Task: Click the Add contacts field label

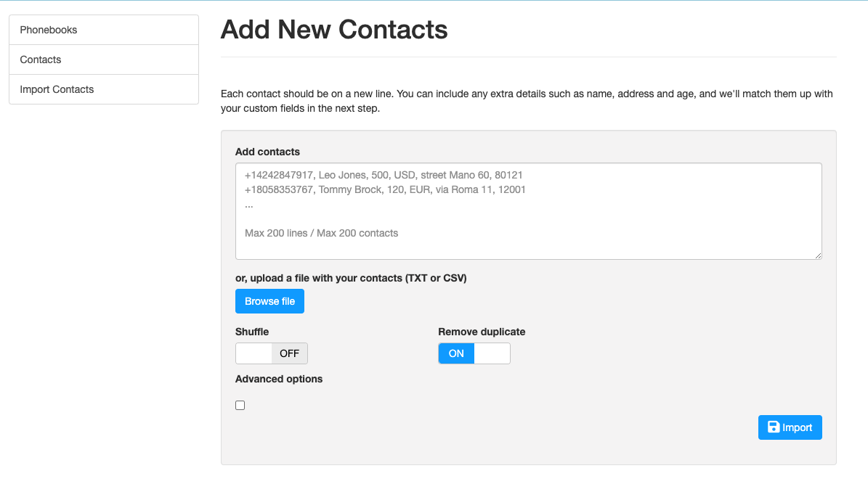Action: (x=267, y=152)
